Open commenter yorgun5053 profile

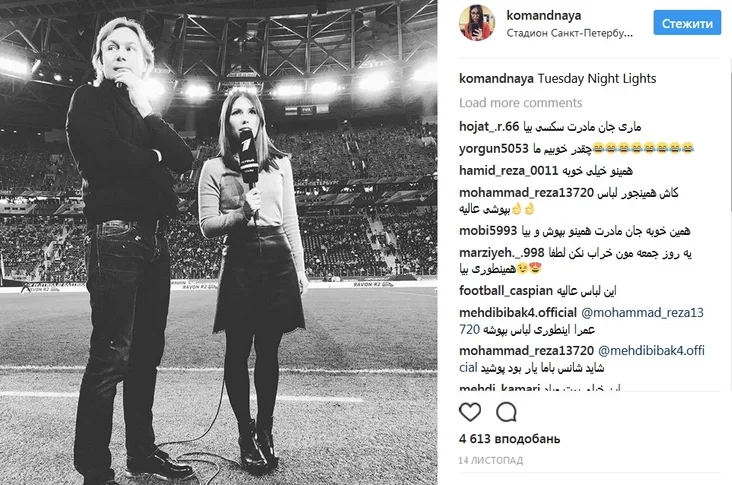click(x=493, y=149)
